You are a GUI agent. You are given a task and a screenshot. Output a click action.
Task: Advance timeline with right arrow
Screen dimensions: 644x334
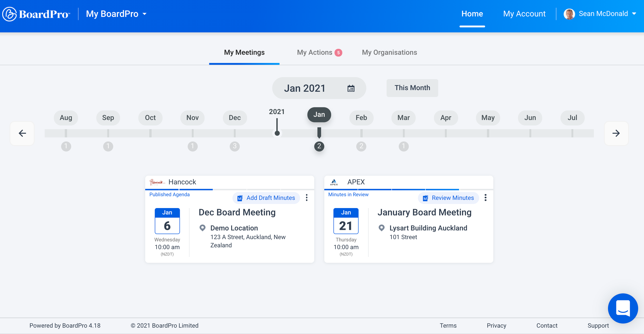point(616,133)
